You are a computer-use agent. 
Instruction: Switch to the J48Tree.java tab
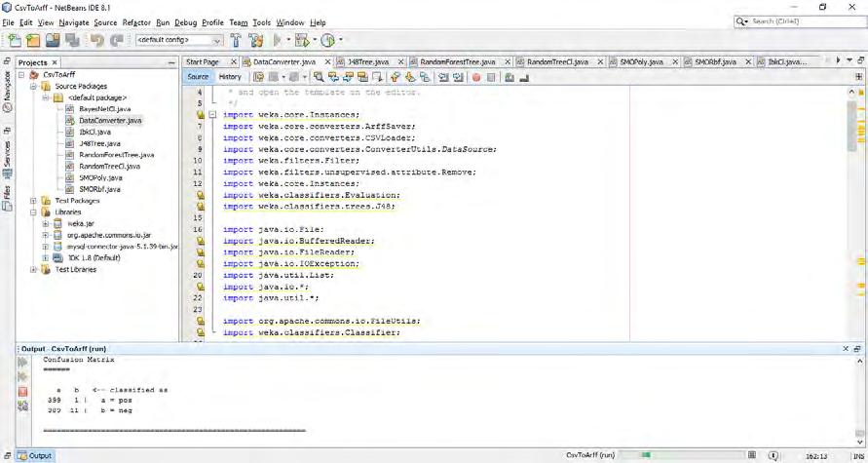click(368, 62)
